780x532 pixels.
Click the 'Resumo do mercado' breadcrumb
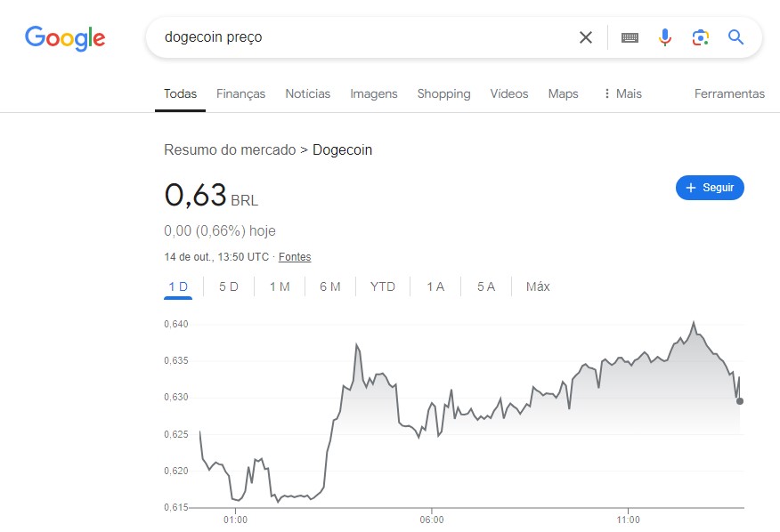(x=230, y=149)
